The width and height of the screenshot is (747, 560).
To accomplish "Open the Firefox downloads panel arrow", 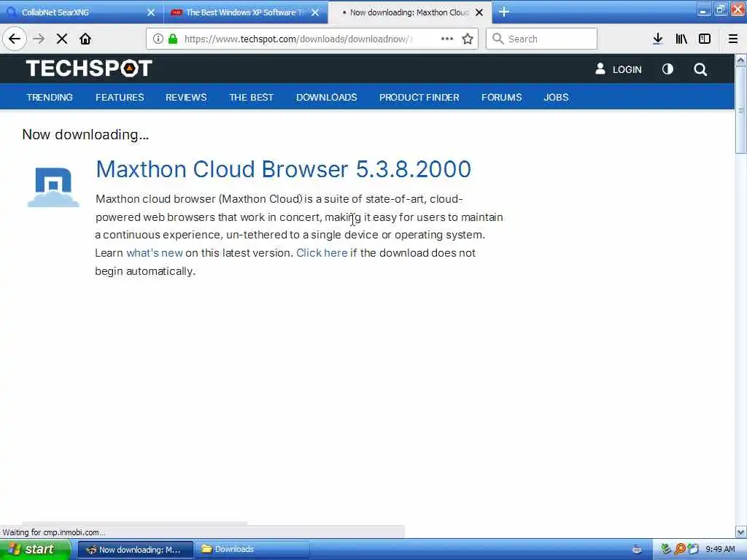I will 658,39.
